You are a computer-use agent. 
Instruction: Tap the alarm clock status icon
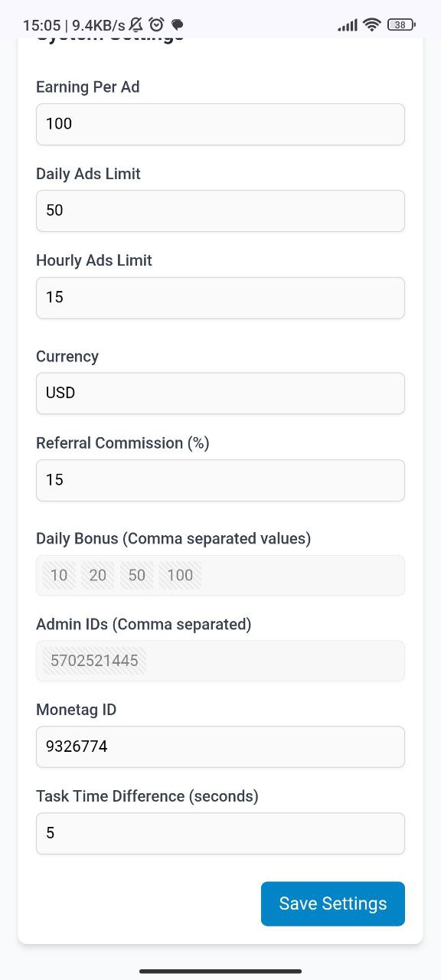point(156,24)
